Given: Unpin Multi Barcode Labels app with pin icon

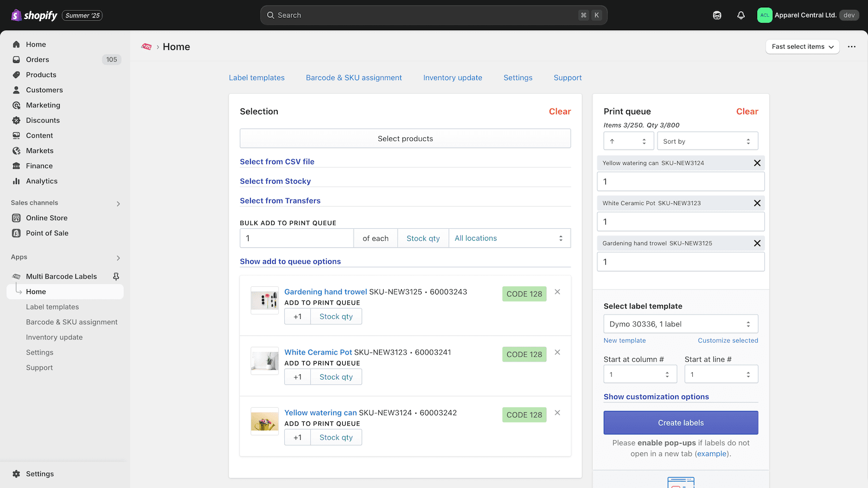Looking at the screenshot, I should [116, 277].
